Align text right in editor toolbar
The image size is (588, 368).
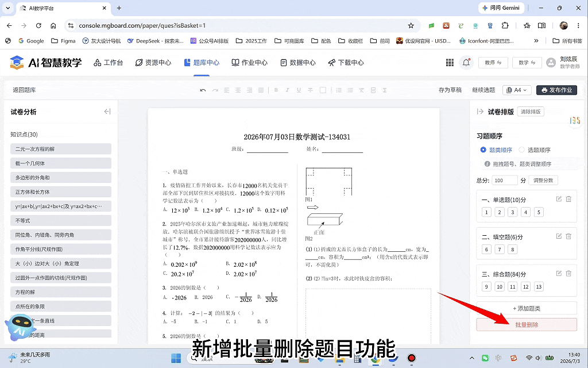(249, 90)
